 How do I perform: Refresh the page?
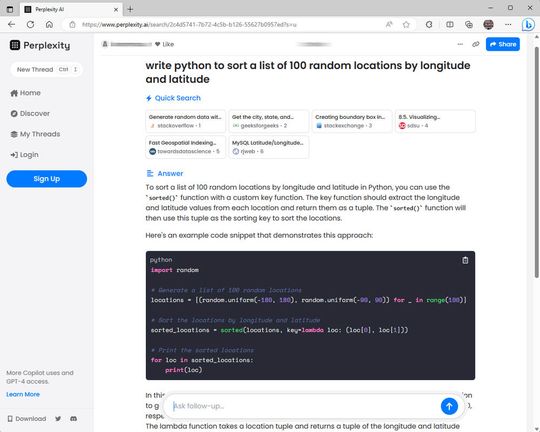pos(30,24)
